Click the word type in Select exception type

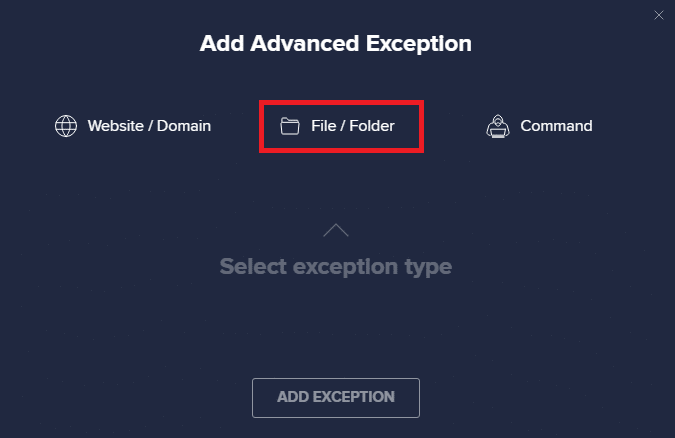(428, 268)
